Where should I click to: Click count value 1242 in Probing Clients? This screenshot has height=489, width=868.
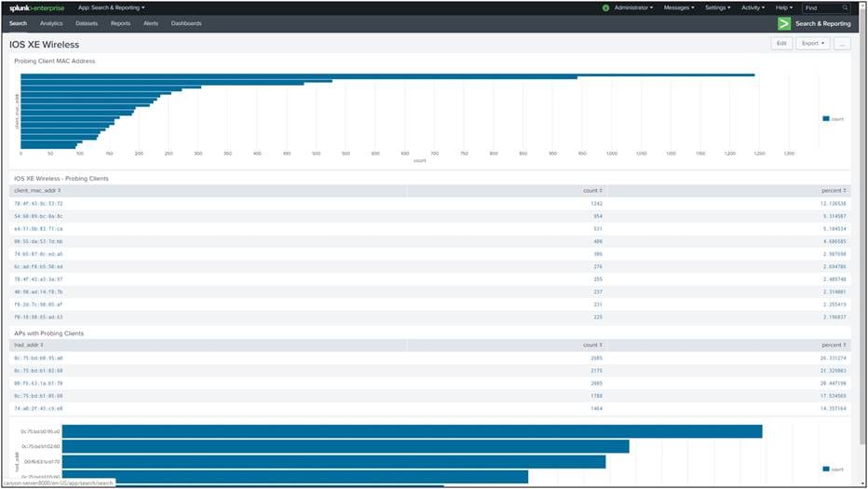click(x=596, y=204)
